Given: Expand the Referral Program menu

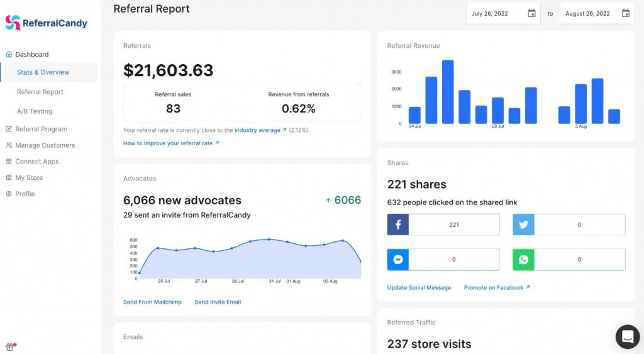Looking at the screenshot, I should (41, 129).
